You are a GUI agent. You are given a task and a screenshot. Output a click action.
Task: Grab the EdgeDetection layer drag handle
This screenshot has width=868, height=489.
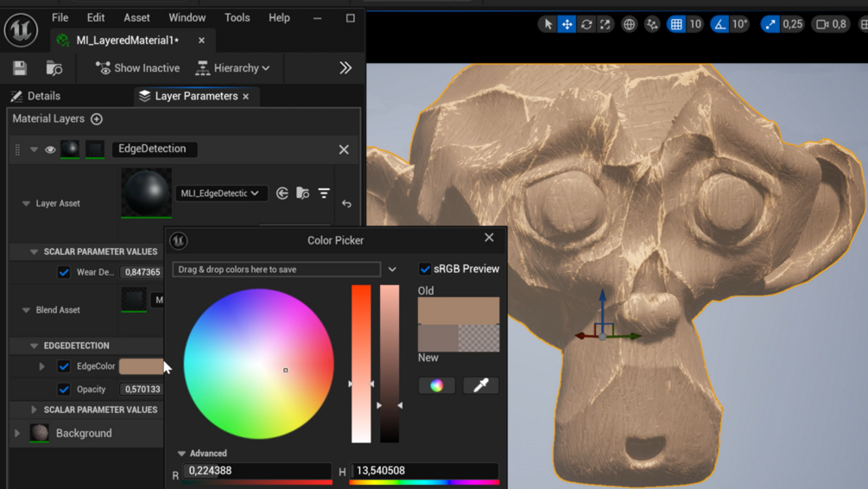tap(17, 149)
